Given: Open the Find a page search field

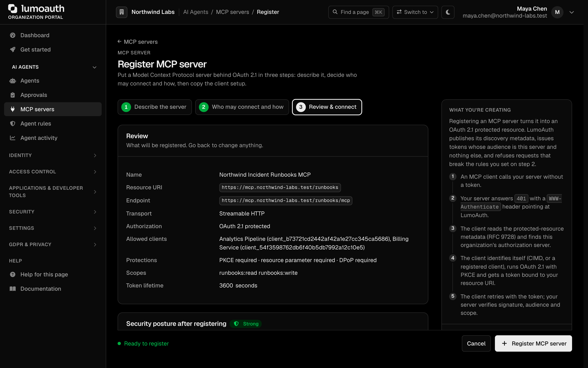Looking at the screenshot, I should click(358, 12).
